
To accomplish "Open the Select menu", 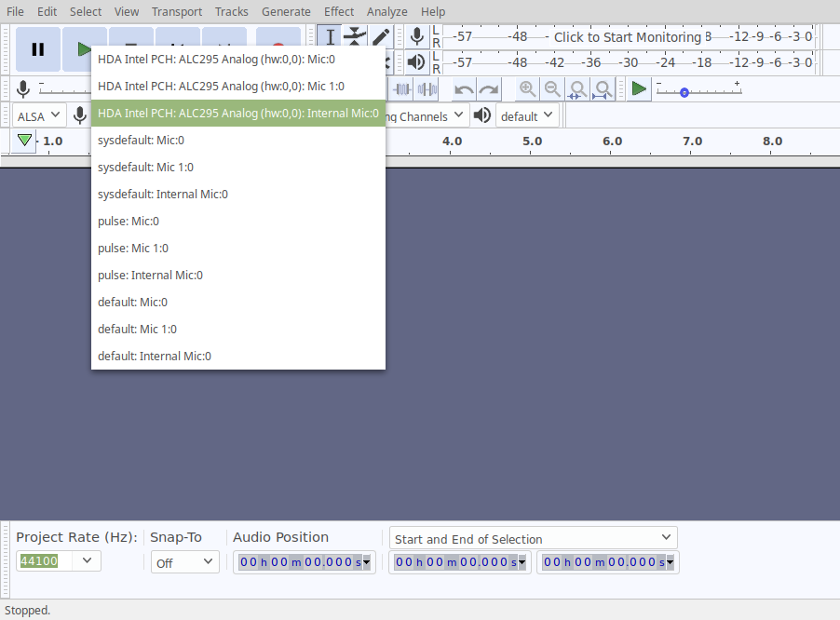I will click(x=86, y=12).
